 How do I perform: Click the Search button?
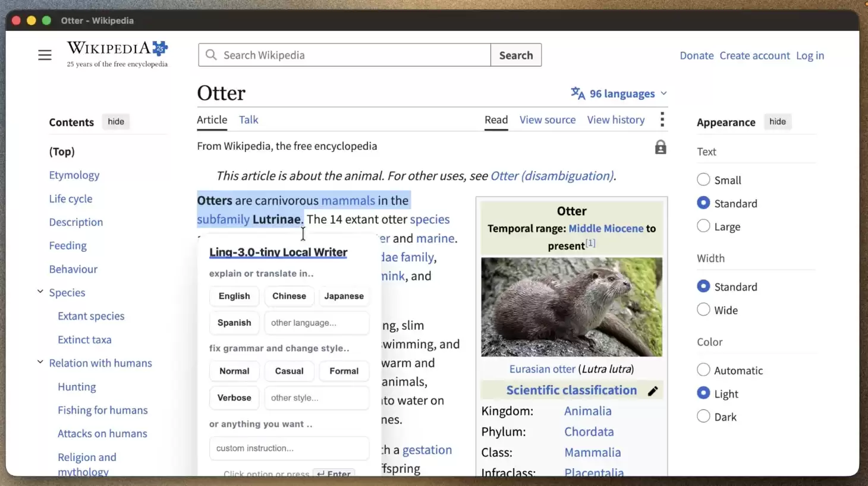516,55
